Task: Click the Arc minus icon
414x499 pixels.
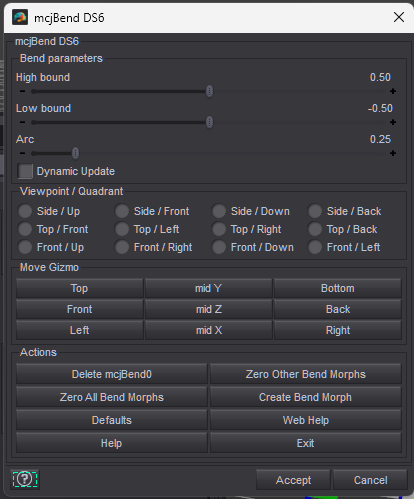Action: [x=22, y=153]
